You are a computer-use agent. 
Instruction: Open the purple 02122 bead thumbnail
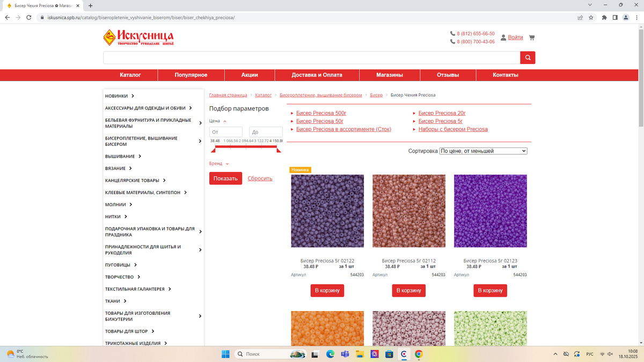(327, 211)
